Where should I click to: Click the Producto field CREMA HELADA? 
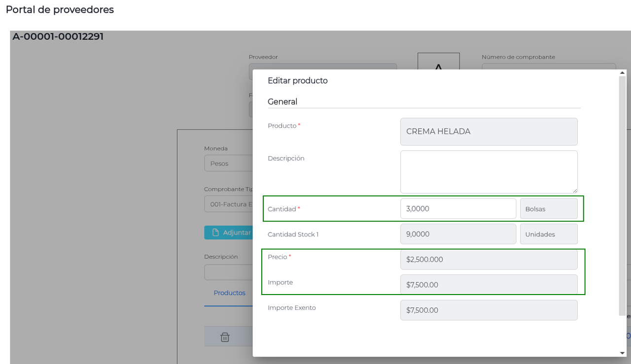488,132
